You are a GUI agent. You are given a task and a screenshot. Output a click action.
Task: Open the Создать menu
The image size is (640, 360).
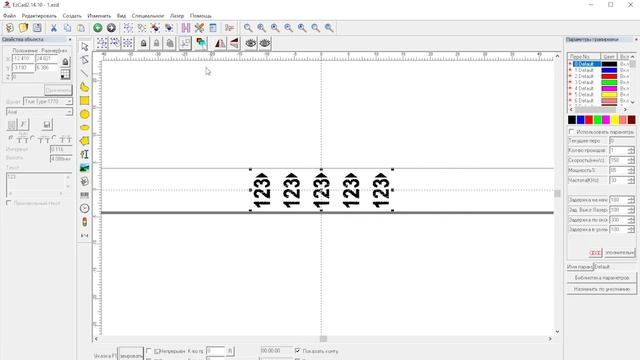click(x=72, y=16)
